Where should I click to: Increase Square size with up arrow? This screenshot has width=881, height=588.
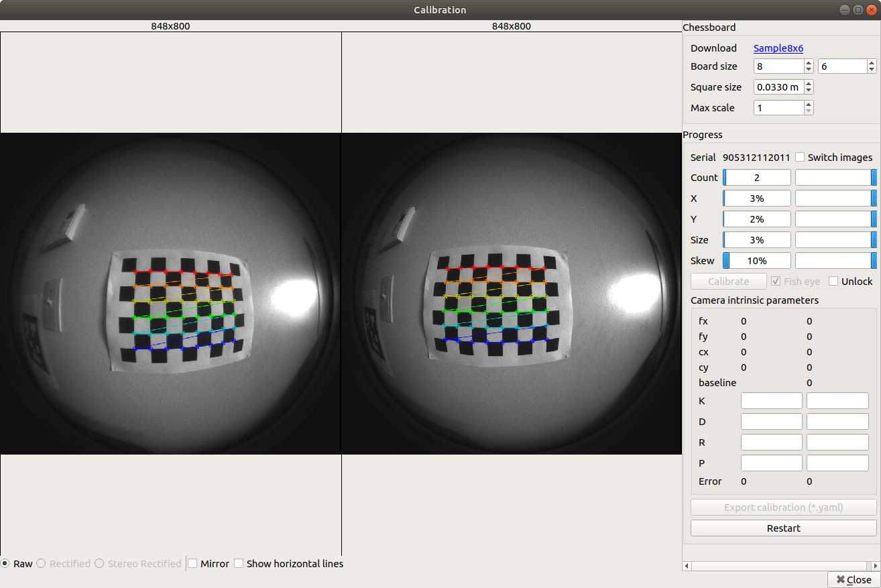(809, 84)
